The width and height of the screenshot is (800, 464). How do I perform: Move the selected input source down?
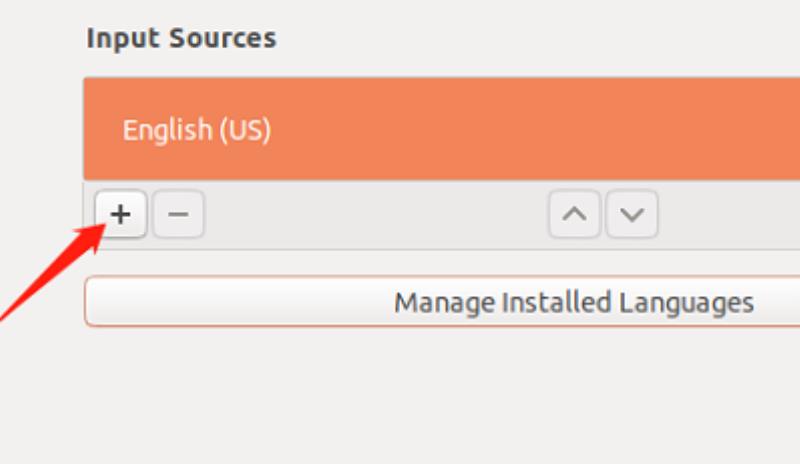tap(632, 214)
